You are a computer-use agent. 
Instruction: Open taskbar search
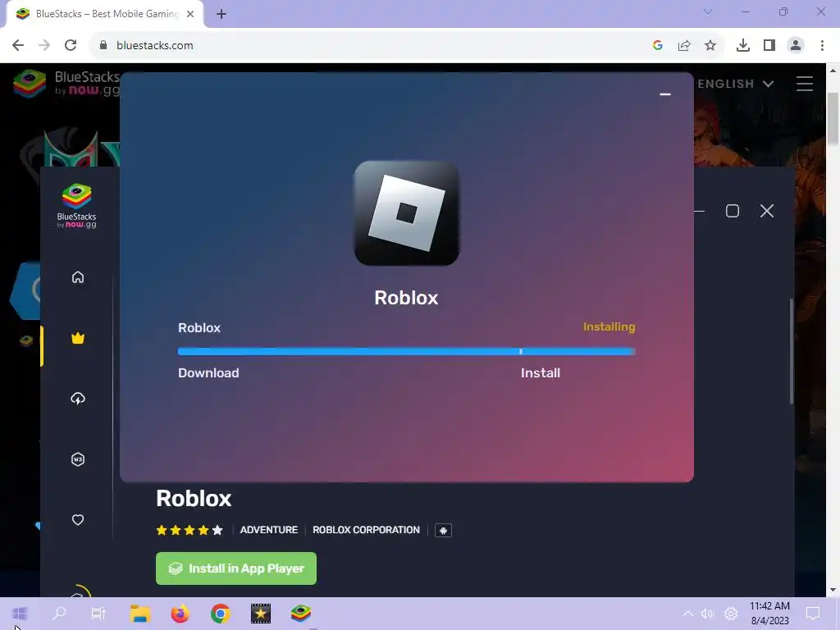[x=59, y=614]
